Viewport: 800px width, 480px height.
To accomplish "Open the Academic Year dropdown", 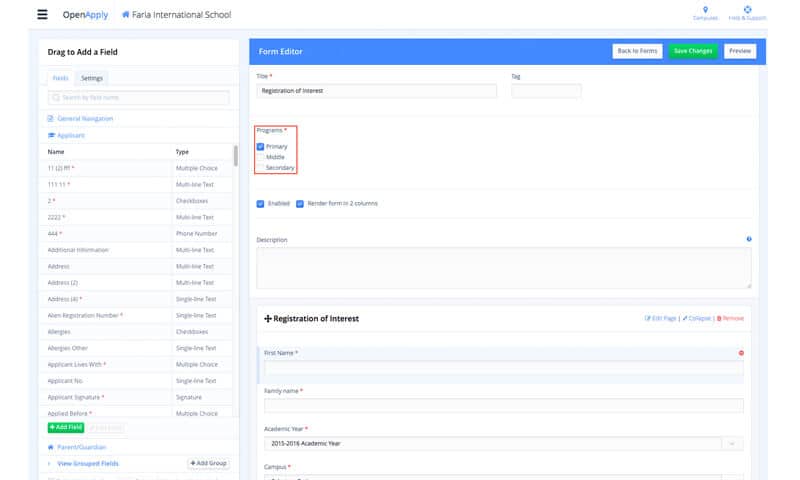I will (504, 444).
